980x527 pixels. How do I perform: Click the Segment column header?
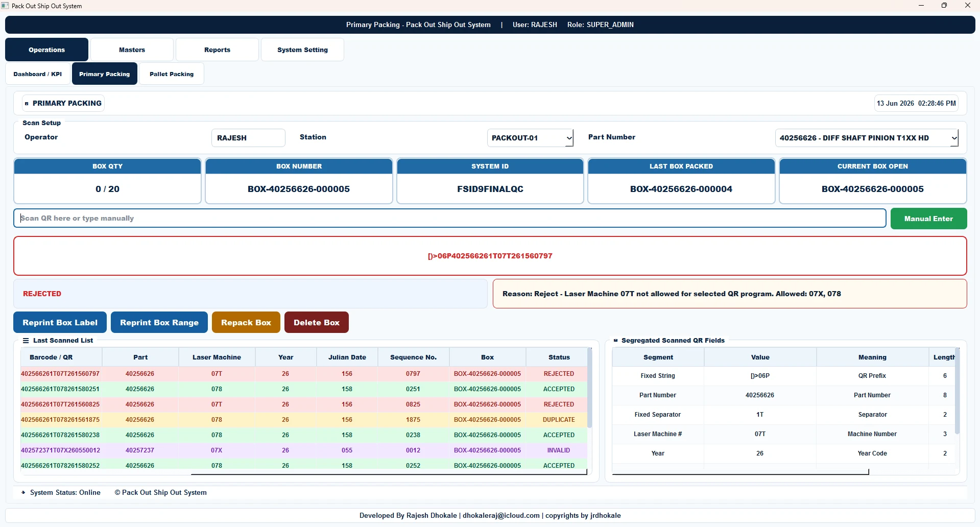pyautogui.click(x=658, y=357)
